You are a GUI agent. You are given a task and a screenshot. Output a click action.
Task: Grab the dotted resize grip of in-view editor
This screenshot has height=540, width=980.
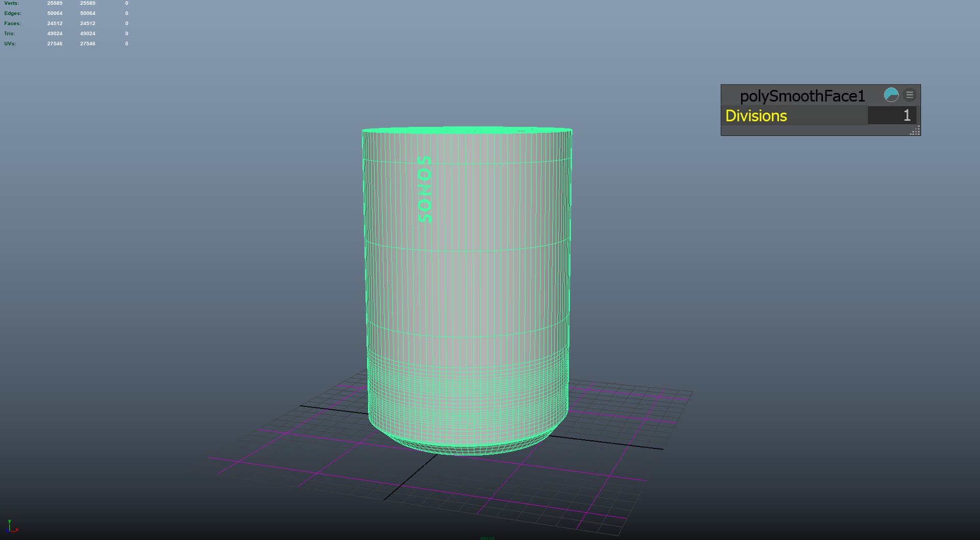915,131
